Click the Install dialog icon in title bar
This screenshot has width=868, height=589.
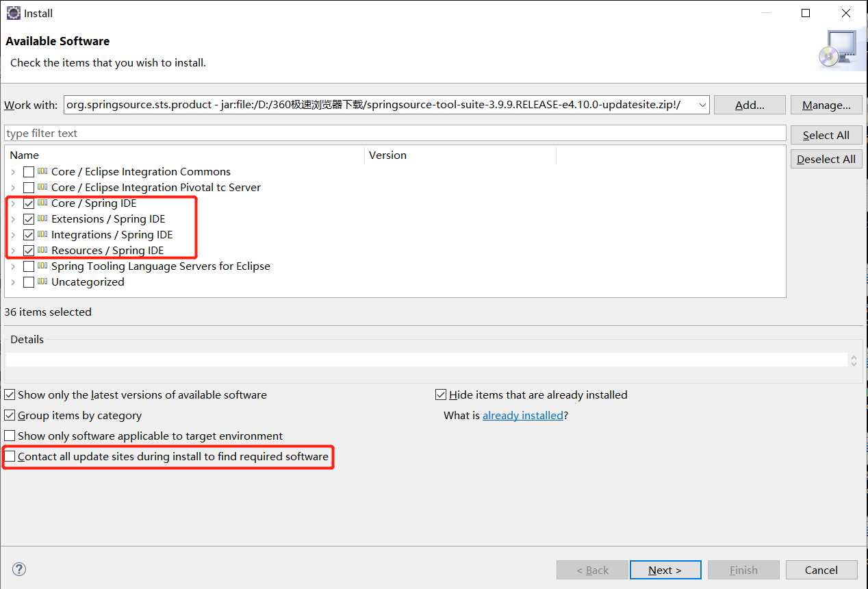[13, 13]
